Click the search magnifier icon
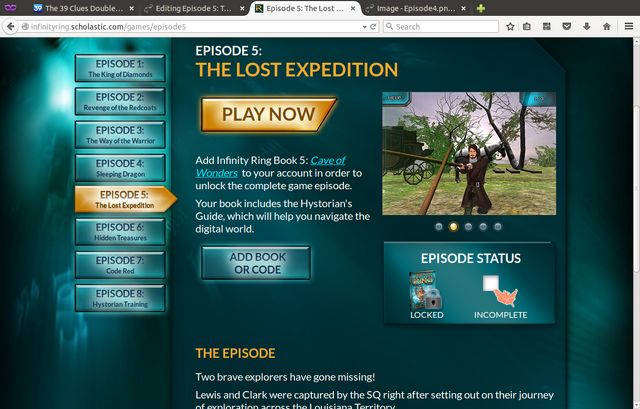 (x=390, y=26)
